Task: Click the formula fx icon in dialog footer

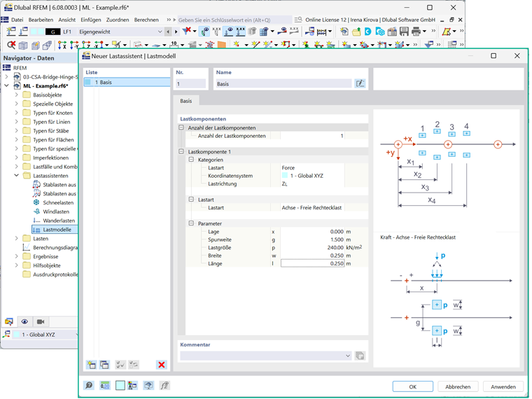Action: point(164,386)
